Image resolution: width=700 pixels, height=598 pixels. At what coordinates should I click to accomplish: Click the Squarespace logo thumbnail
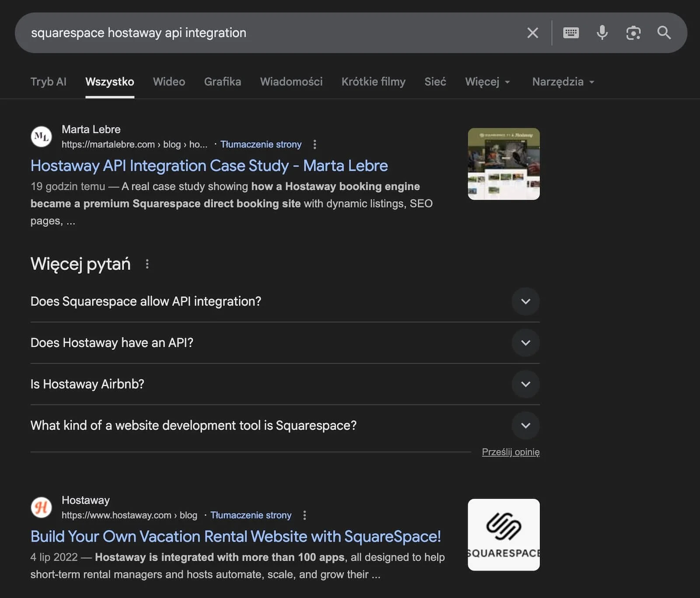[504, 535]
